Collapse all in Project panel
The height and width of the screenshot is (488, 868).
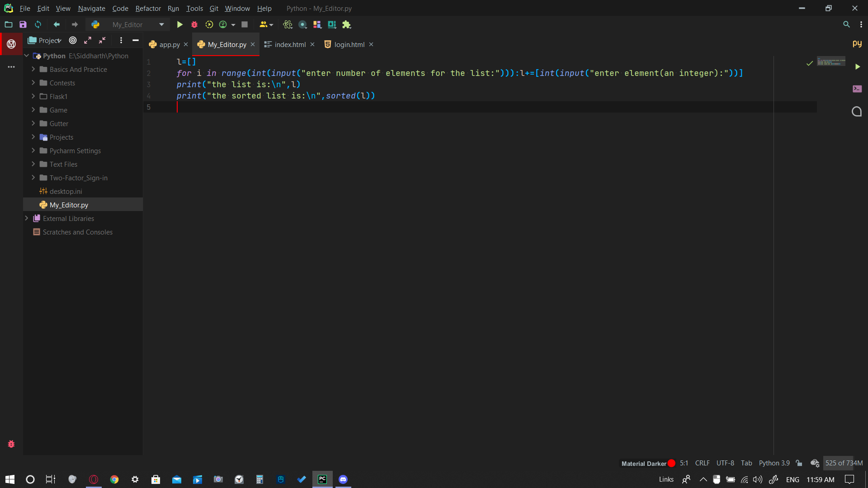(103, 40)
